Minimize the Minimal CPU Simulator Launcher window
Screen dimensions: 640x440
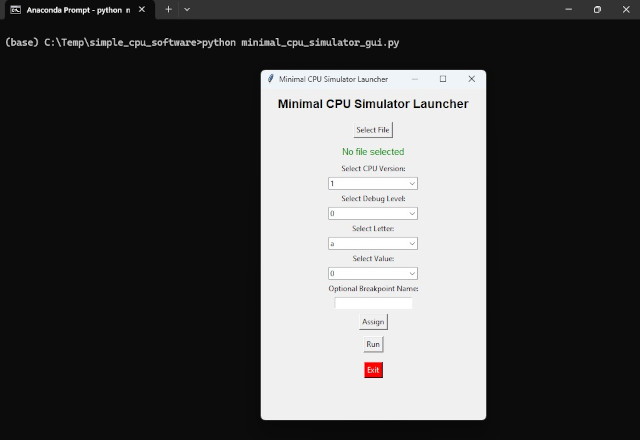coord(415,79)
